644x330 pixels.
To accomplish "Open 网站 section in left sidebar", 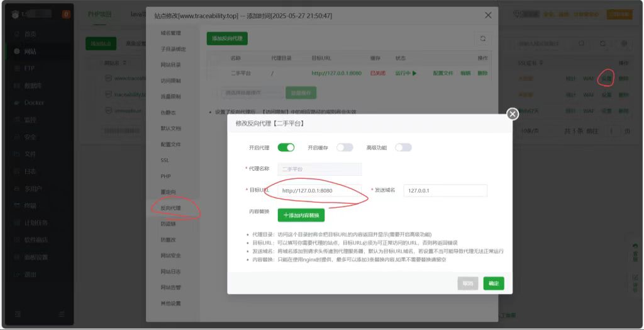I will point(30,51).
